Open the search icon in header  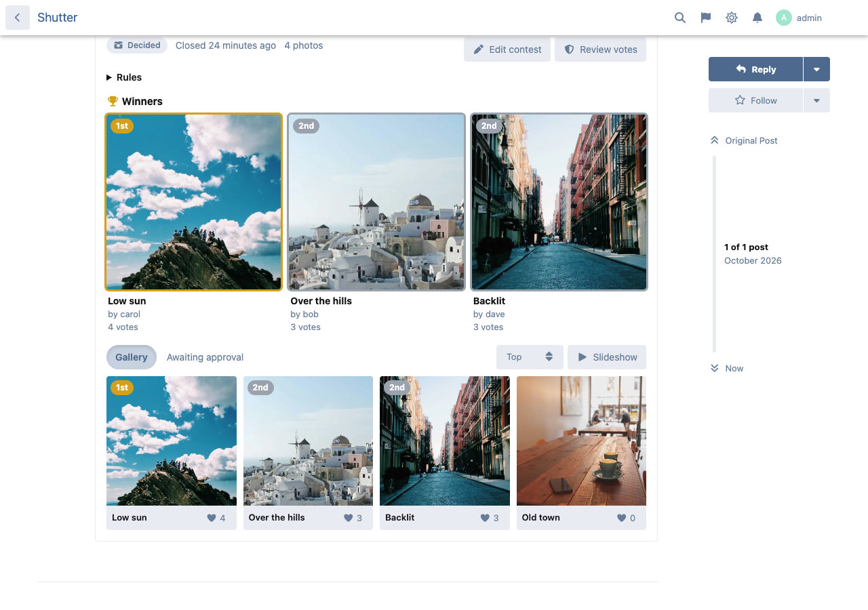coord(680,18)
